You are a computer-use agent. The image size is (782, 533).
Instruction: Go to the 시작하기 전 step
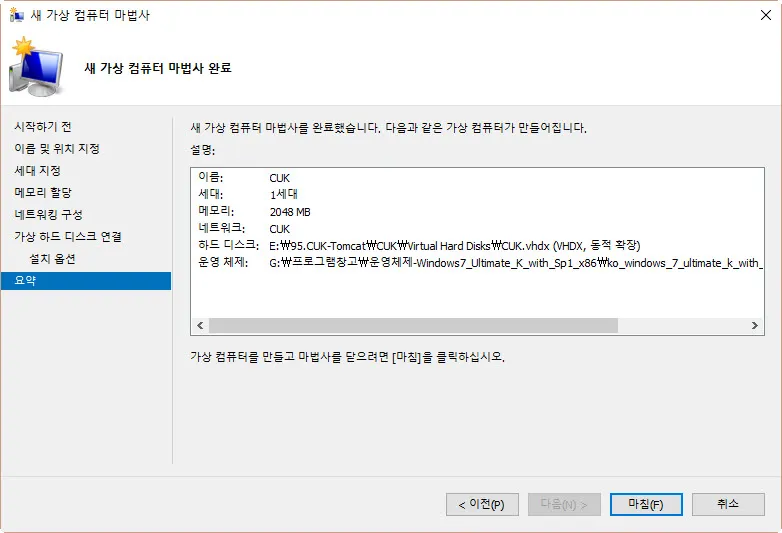click(43, 127)
